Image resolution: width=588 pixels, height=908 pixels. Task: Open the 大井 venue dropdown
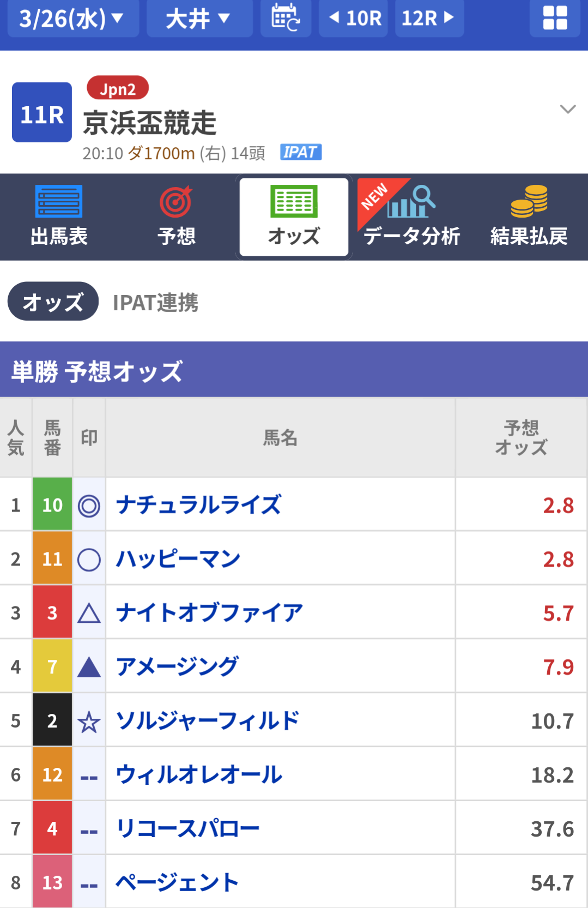click(x=199, y=18)
